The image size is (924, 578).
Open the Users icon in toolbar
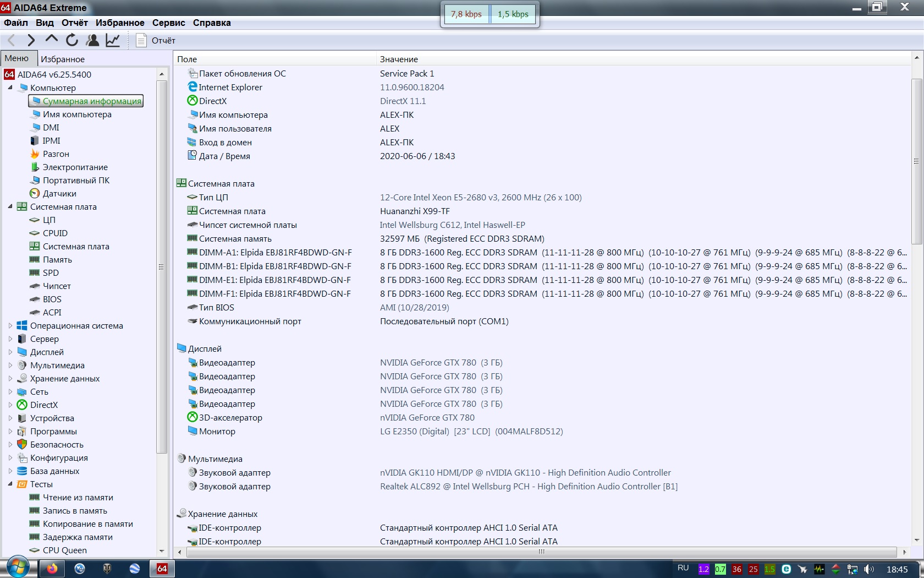click(92, 40)
